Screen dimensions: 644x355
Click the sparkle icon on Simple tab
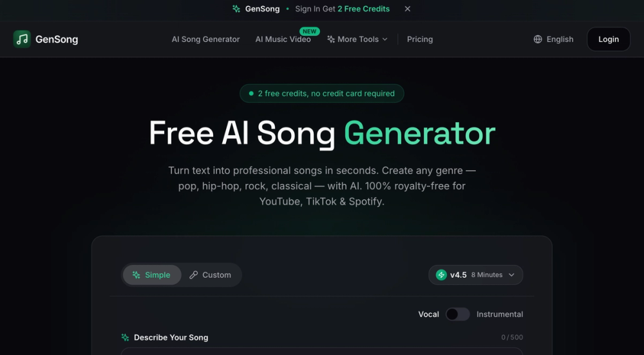click(x=136, y=275)
